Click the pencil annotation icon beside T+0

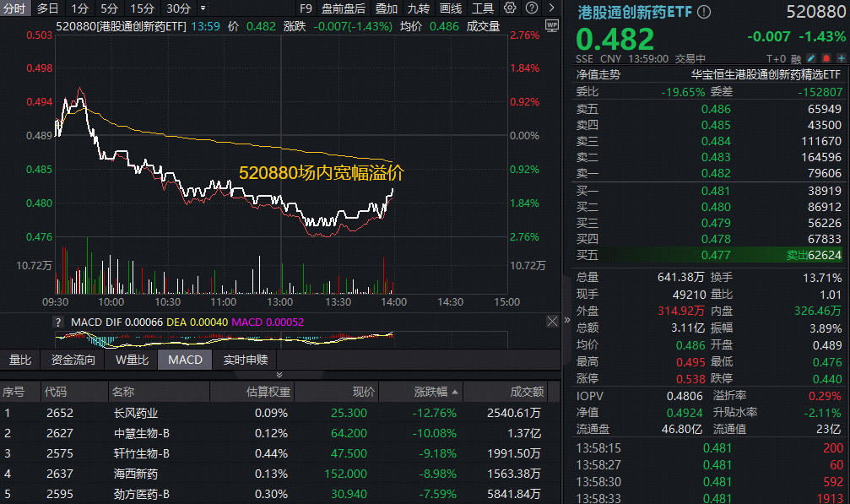pyautogui.click(x=811, y=57)
